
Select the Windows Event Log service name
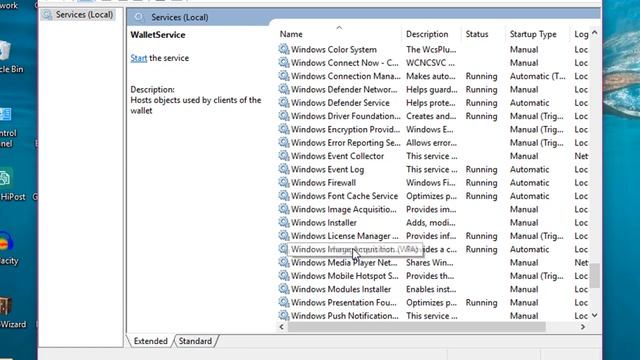pos(327,169)
